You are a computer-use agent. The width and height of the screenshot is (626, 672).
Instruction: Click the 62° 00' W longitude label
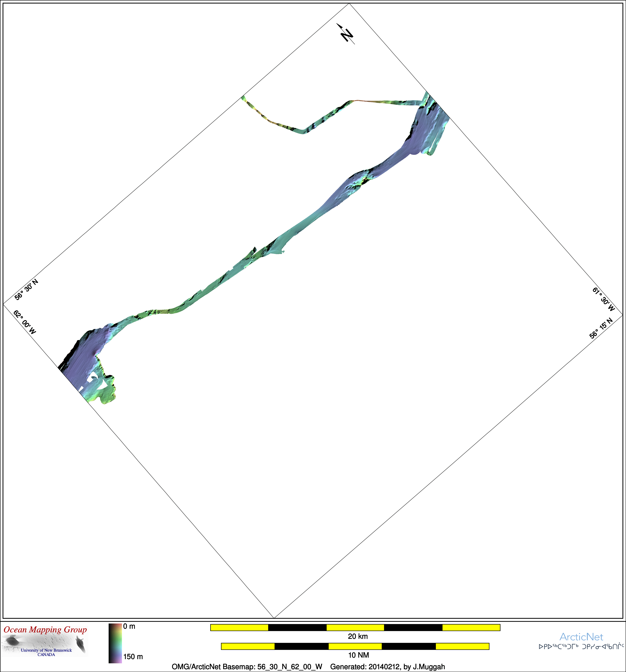click(25, 322)
